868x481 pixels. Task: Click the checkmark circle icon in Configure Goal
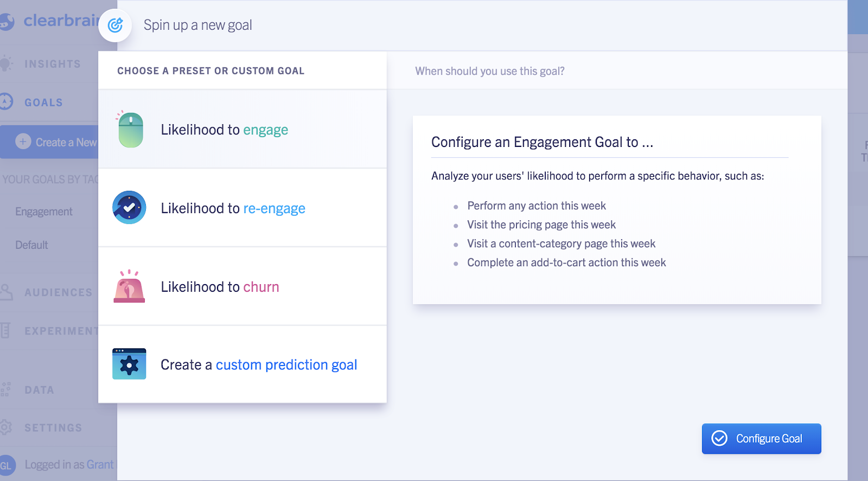[x=719, y=438]
